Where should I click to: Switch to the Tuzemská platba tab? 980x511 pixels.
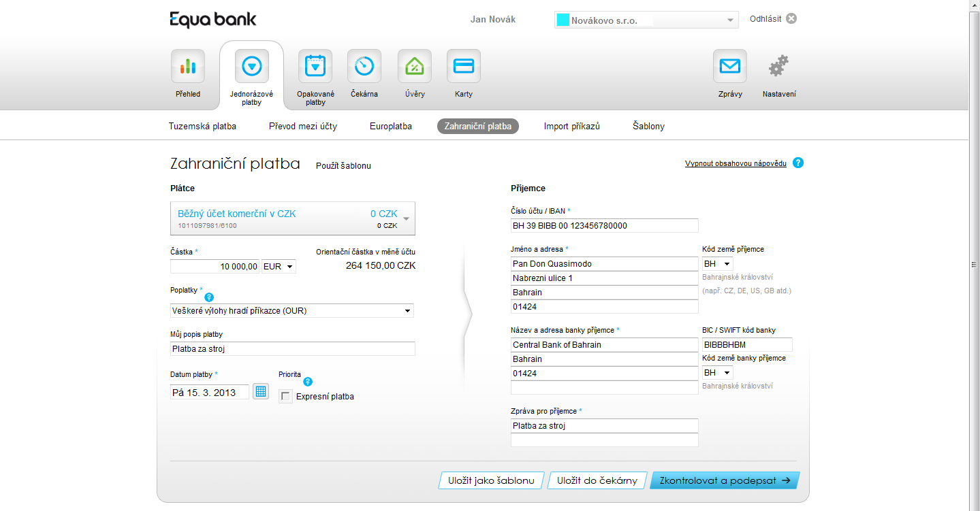(202, 126)
